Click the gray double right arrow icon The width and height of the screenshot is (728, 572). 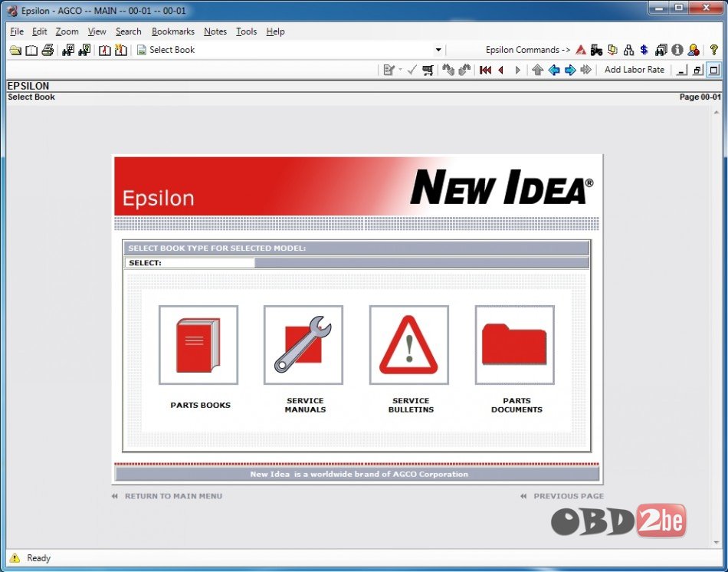586,70
